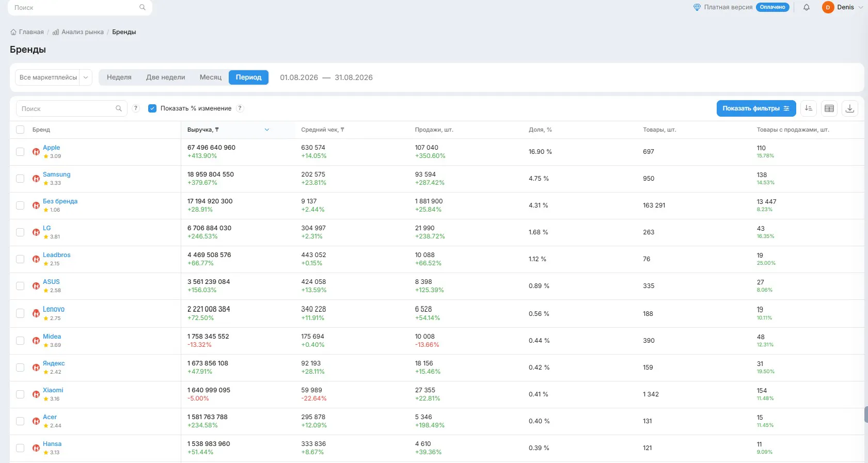Select all brands with header checkbox
The width and height of the screenshot is (868, 463).
pos(20,130)
